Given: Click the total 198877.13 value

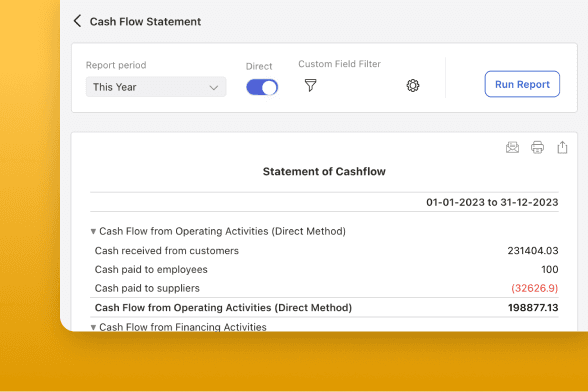Looking at the screenshot, I should click(x=533, y=308).
